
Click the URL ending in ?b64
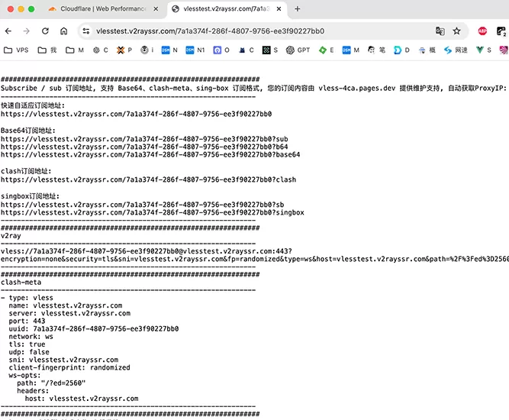click(144, 147)
